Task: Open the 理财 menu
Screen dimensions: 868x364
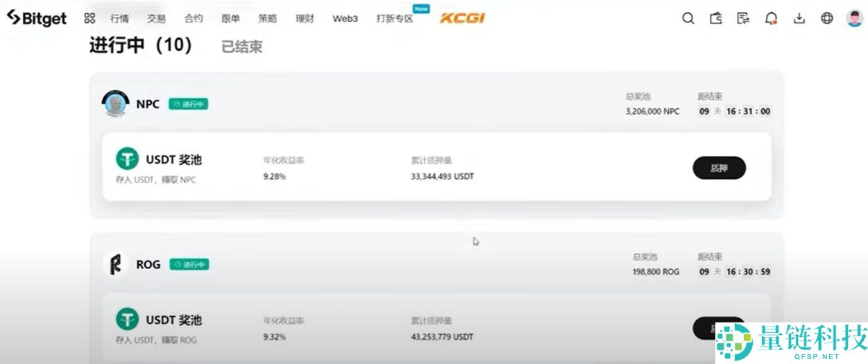Action: click(305, 19)
